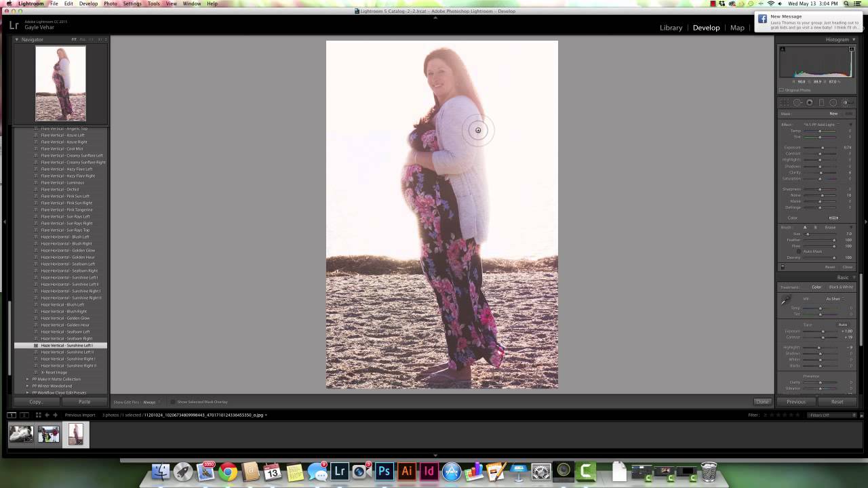868x488 pixels.
Task: Select the Spot Removal tool
Action: pos(797,102)
